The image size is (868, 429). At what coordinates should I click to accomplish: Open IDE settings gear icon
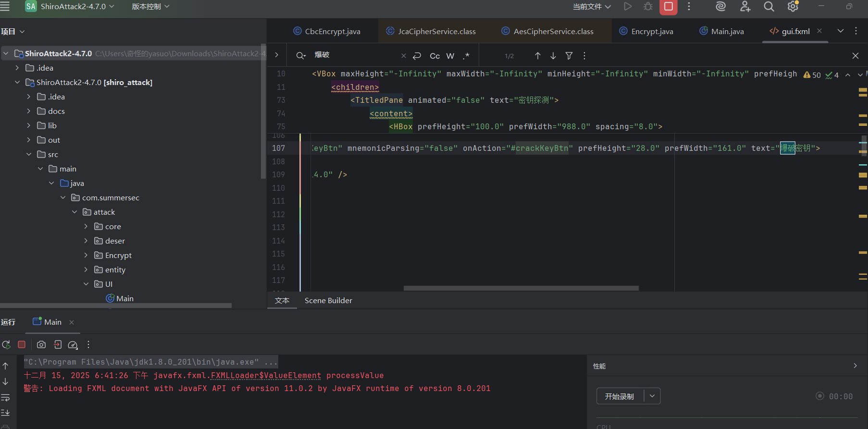coord(793,7)
